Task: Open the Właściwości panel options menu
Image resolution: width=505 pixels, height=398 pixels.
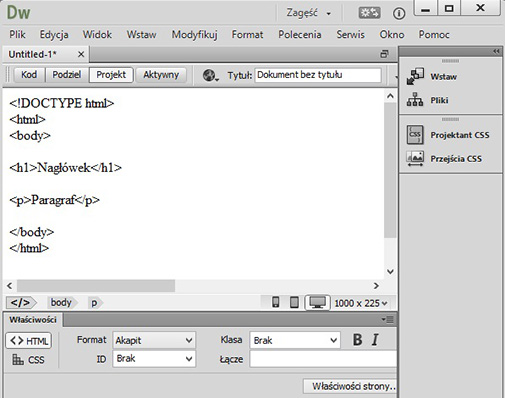Action: tap(387, 320)
